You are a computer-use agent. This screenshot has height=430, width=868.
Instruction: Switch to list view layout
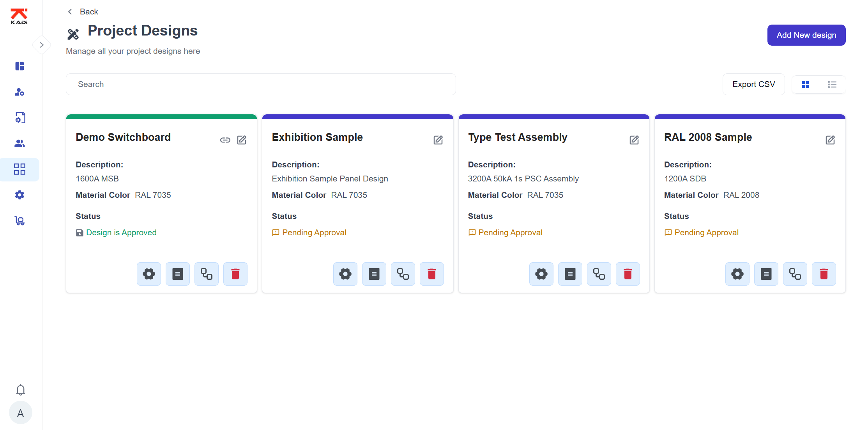click(832, 84)
